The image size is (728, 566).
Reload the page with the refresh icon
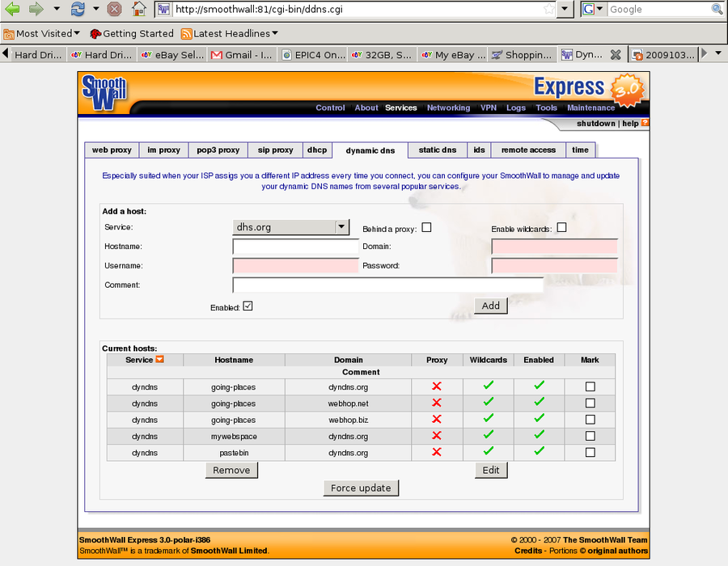78,9
